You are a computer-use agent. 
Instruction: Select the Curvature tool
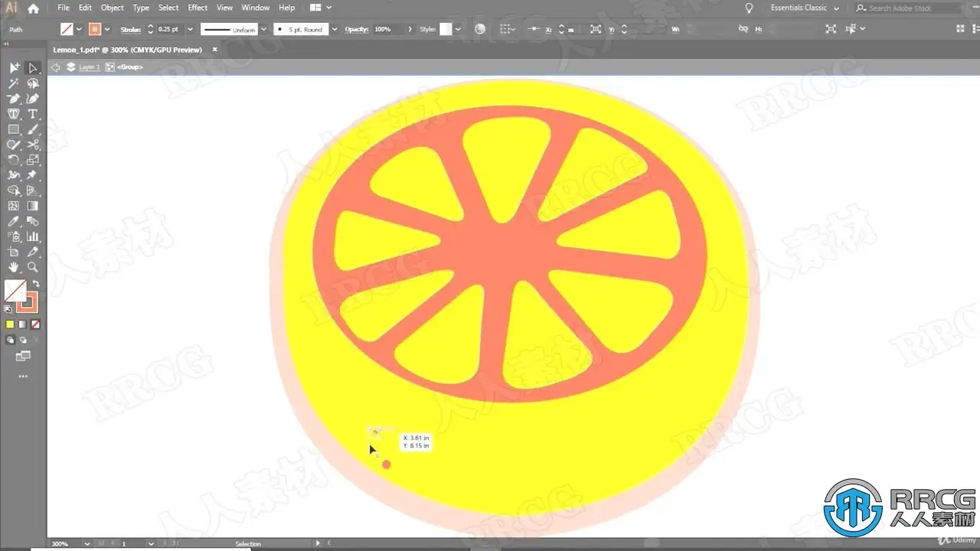click(x=32, y=99)
